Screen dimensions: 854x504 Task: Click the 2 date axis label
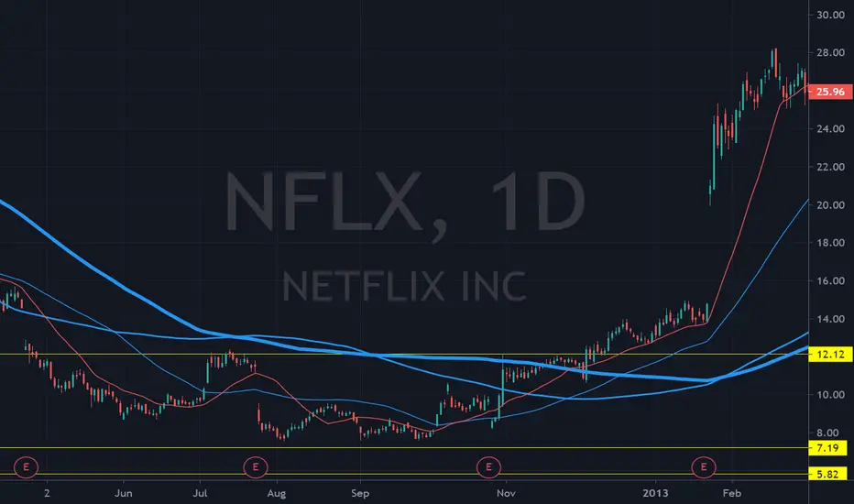point(47,493)
